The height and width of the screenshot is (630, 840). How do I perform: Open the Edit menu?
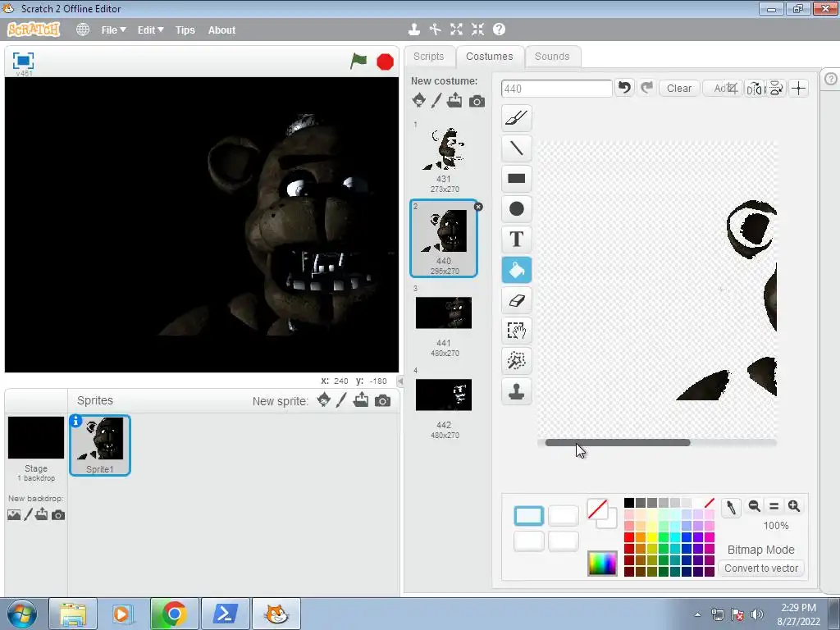coord(151,30)
